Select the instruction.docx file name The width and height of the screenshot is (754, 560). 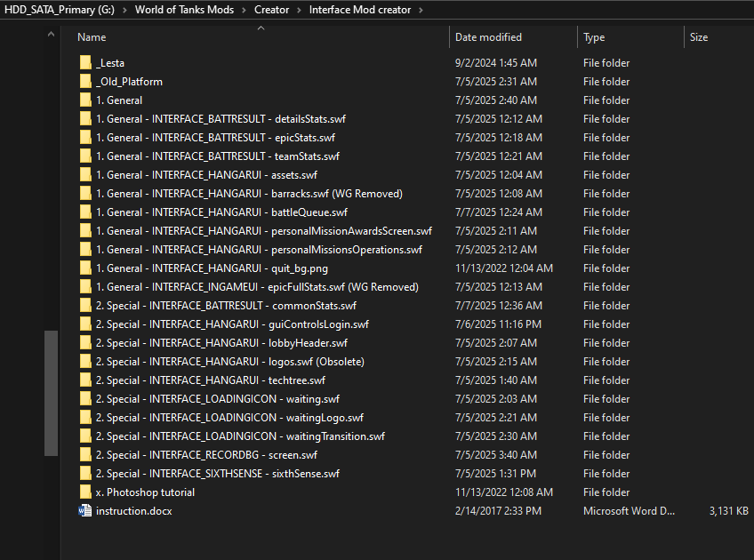point(134,511)
